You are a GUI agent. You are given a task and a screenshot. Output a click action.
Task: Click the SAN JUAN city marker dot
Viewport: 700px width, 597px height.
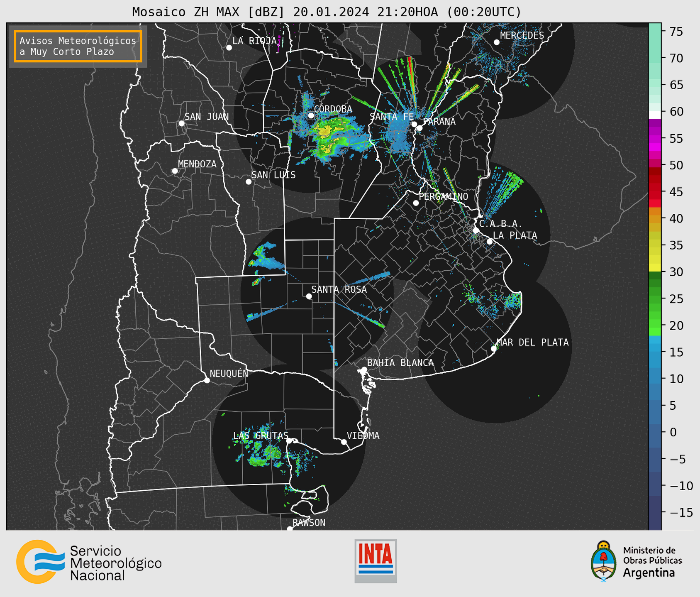(x=181, y=123)
